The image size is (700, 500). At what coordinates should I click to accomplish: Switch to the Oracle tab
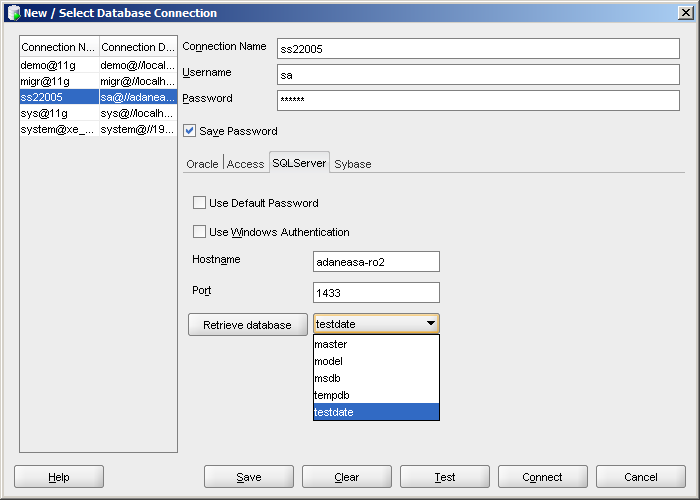(x=202, y=164)
